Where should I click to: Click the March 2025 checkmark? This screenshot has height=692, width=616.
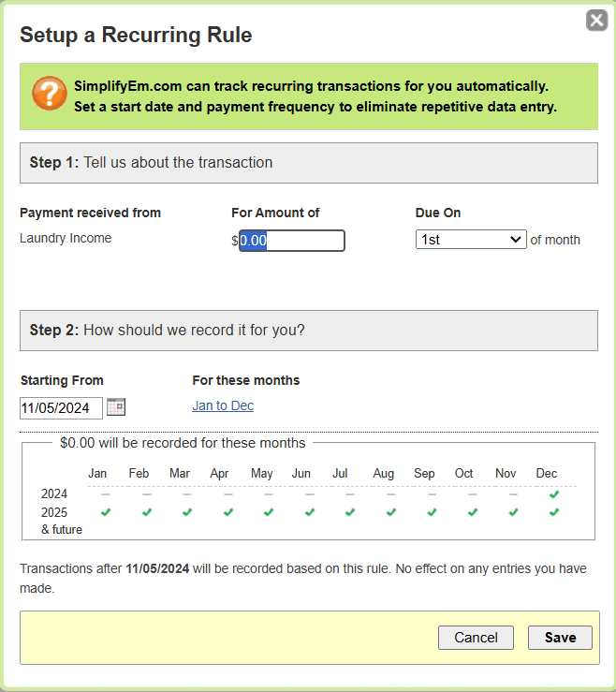coord(187,512)
